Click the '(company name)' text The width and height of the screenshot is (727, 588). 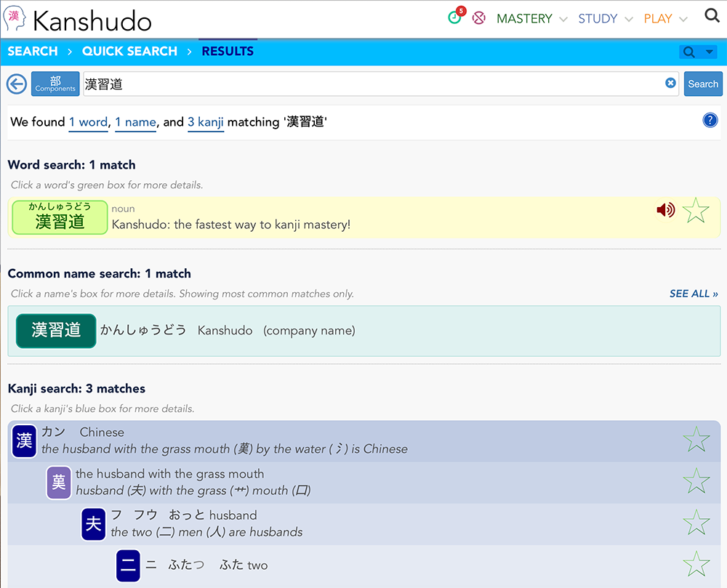click(309, 331)
